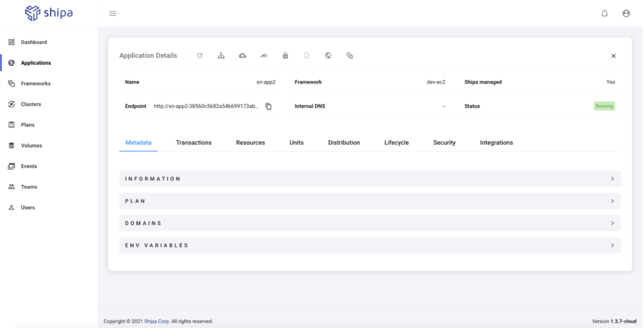Click the framework value dev-ec2
The width and height of the screenshot is (644, 328).
pos(436,82)
